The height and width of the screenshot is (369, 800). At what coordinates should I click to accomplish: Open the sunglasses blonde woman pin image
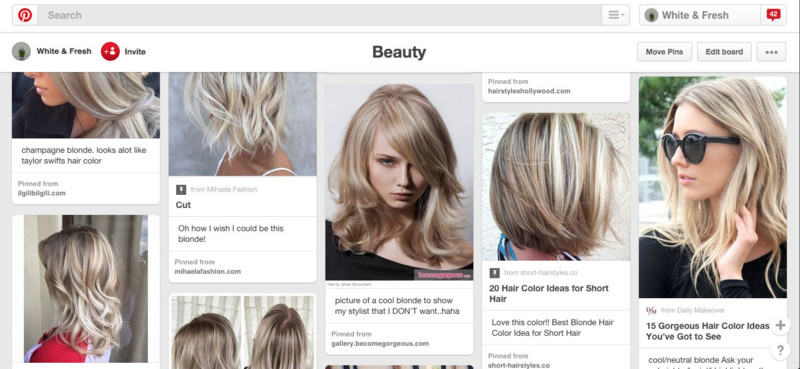pos(713,187)
